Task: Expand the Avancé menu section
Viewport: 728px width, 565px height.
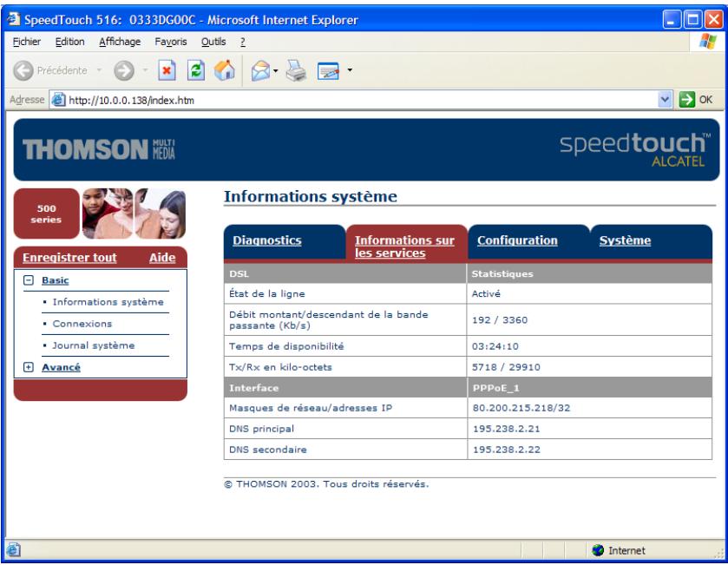Action: coord(29,367)
